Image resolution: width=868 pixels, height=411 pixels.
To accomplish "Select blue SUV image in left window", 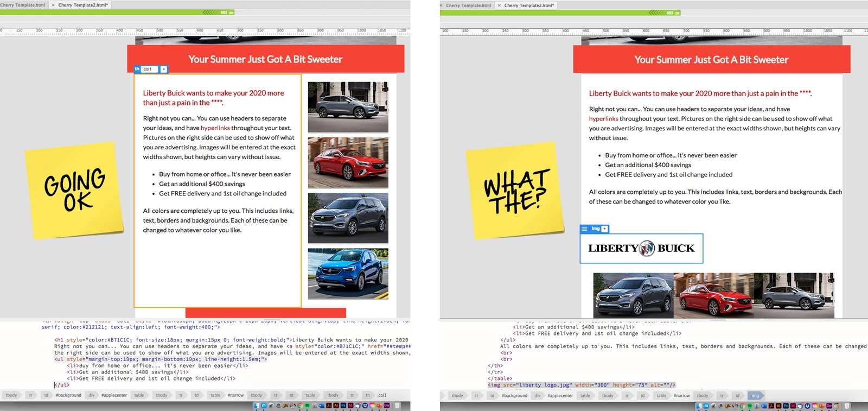I will pyautogui.click(x=348, y=274).
